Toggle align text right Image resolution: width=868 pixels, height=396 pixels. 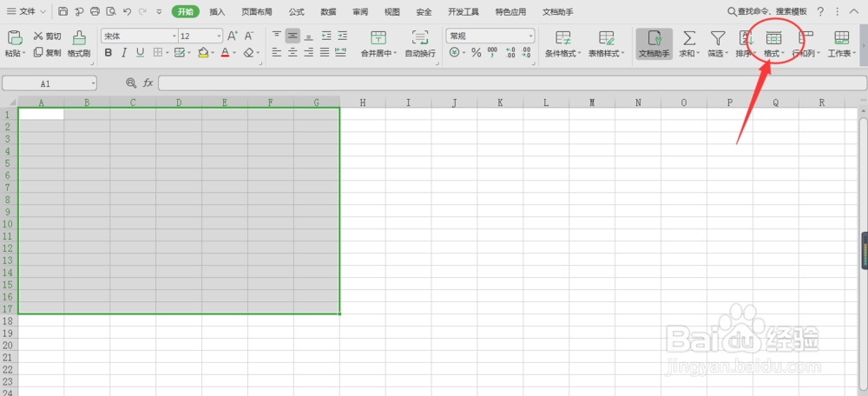[x=309, y=53]
